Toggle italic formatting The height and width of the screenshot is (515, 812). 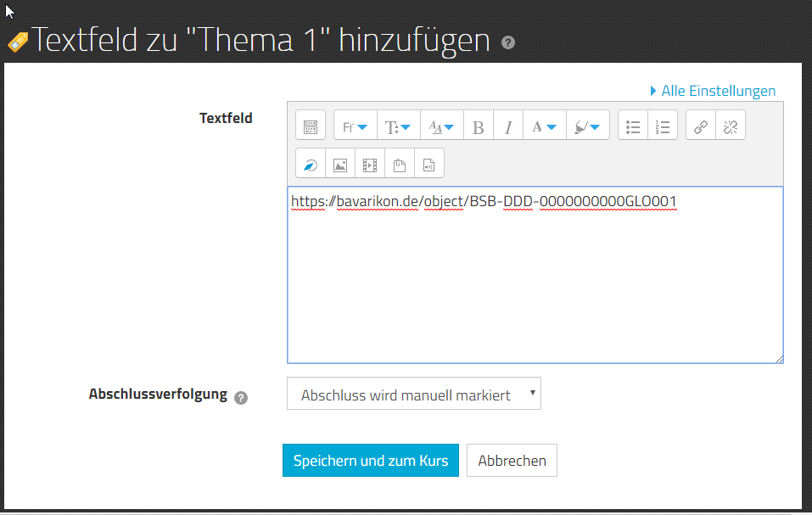pos(508,127)
